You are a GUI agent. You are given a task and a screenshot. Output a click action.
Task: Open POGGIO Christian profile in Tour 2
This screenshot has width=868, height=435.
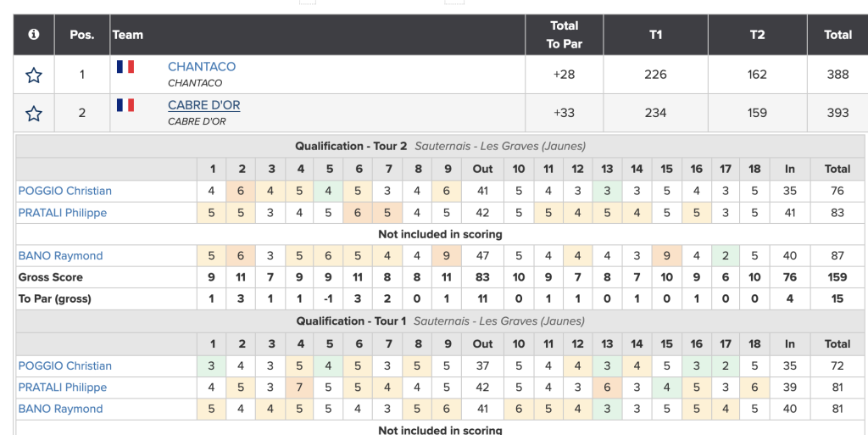(64, 191)
